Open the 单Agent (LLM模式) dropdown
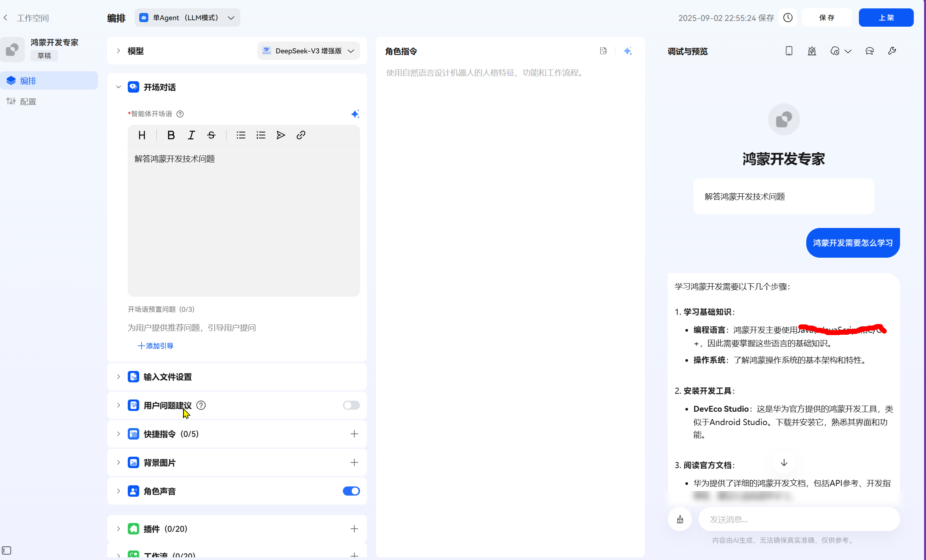 tap(187, 18)
